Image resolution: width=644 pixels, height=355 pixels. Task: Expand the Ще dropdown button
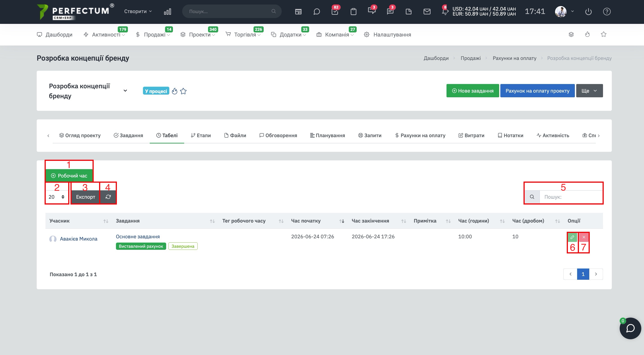click(x=589, y=91)
